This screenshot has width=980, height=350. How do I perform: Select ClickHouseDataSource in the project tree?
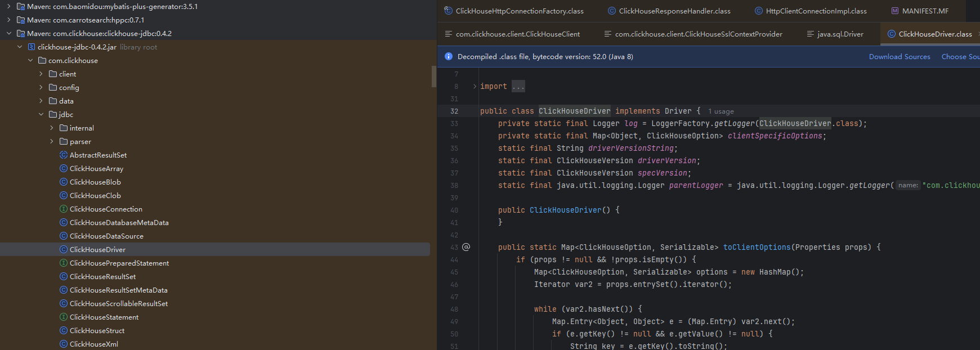click(106, 236)
